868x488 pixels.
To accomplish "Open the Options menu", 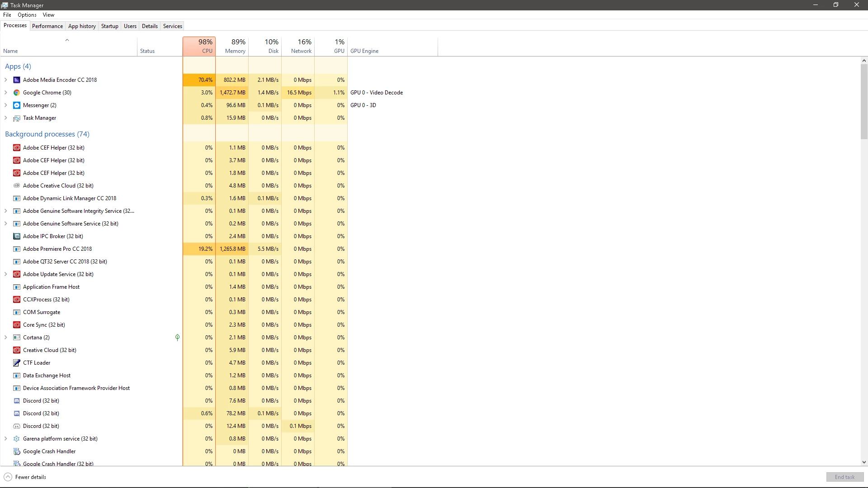I will [27, 15].
